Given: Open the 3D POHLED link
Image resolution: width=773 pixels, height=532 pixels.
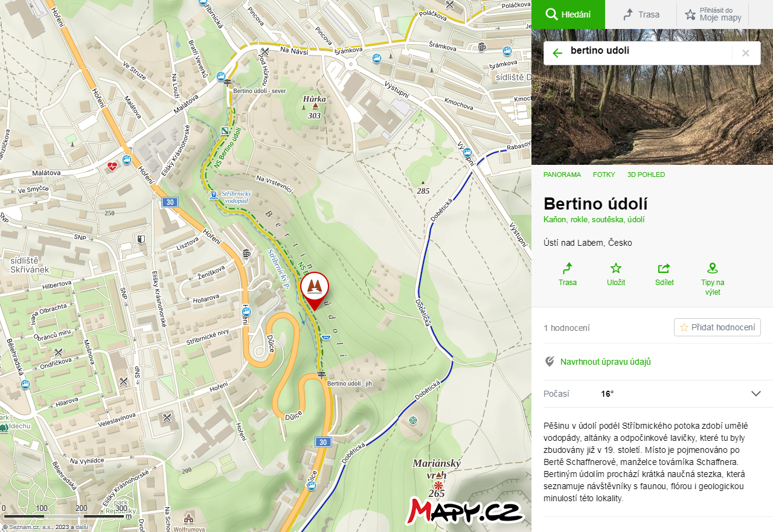Looking at the screenshot, I should [646, 175].
